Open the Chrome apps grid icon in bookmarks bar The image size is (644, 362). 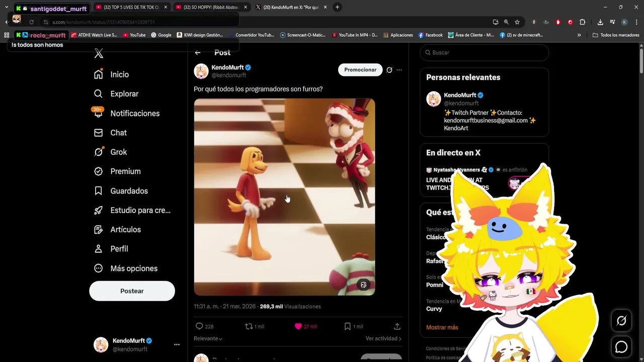[7, 35]
